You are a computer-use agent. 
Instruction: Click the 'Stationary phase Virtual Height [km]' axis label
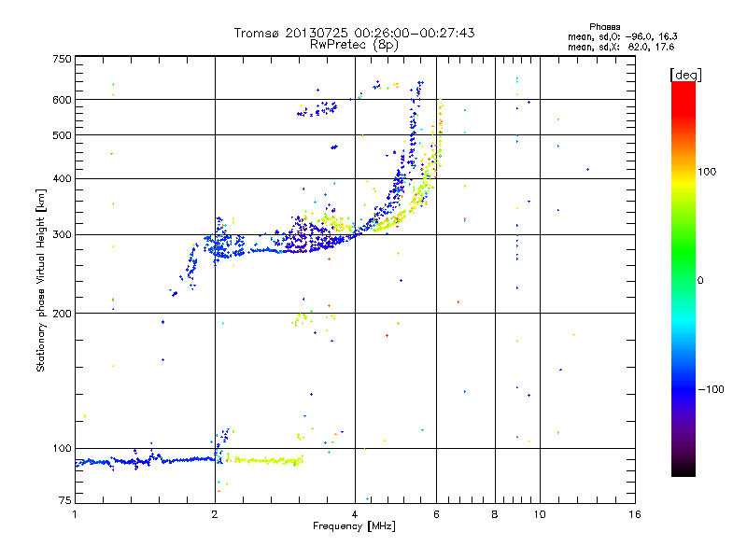40,280
